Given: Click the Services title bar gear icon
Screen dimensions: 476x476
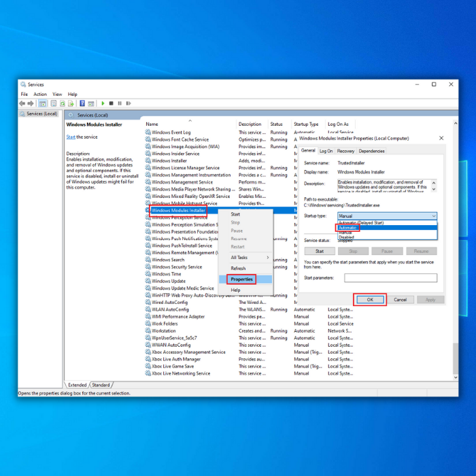Looking at the screenshot, I should pos(23,84).
